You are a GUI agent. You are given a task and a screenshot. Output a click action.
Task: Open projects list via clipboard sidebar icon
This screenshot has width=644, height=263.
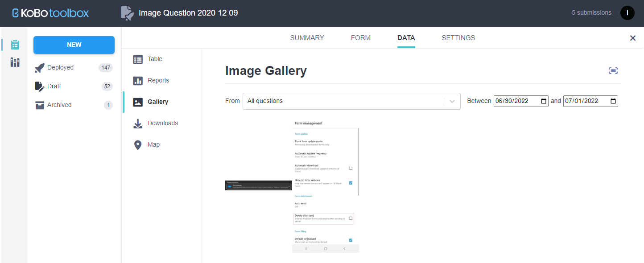(x=15, y=45)
